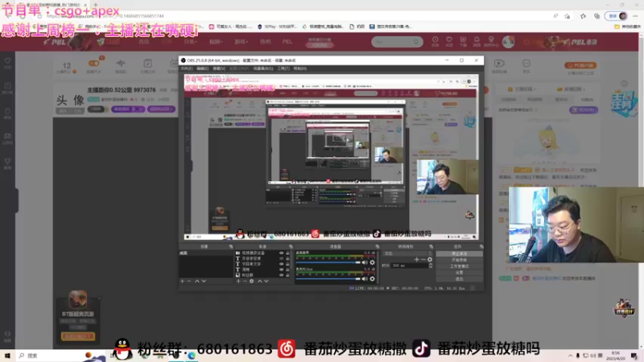644x362 pixels.
Task: Open the Help menu in OBS
Action: [299, 68]
